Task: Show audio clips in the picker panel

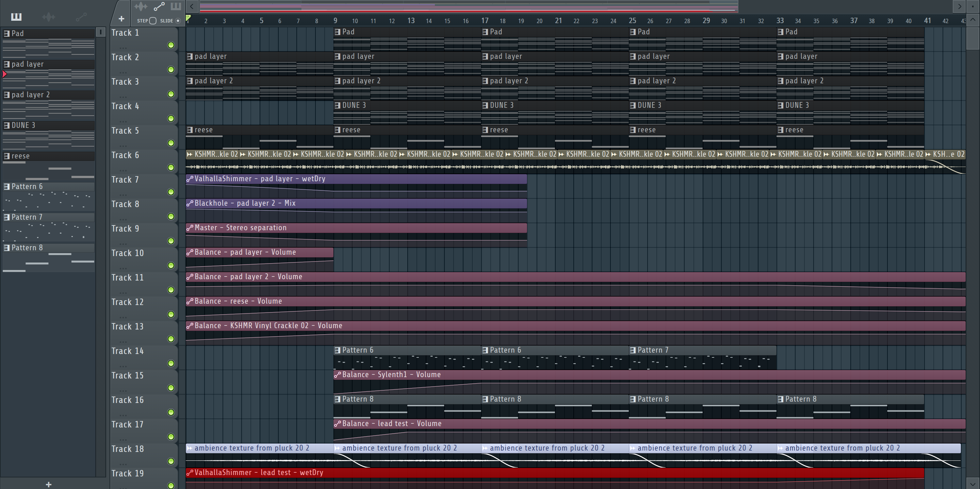Action: coord(48,17)
